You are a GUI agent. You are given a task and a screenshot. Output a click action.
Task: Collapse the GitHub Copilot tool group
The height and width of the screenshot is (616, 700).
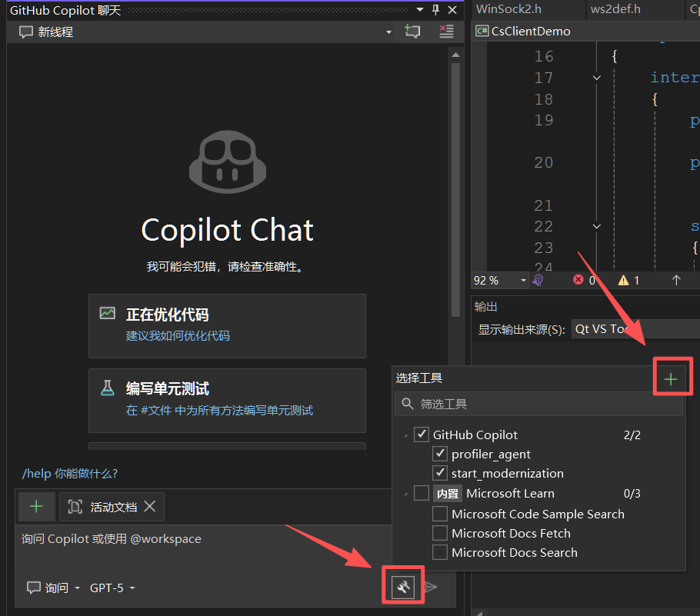pyautogui.click(x=405, y=435)
